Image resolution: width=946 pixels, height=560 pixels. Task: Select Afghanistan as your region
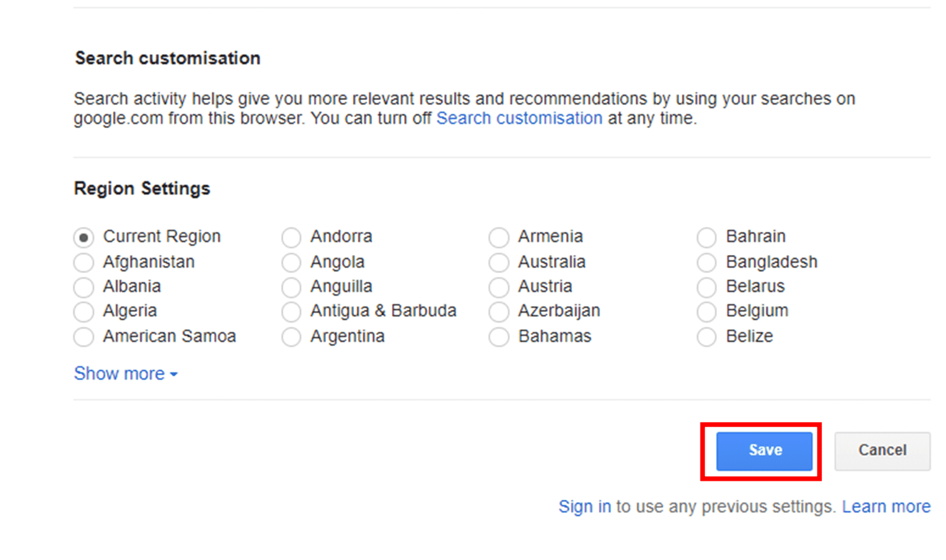[84, 262]
